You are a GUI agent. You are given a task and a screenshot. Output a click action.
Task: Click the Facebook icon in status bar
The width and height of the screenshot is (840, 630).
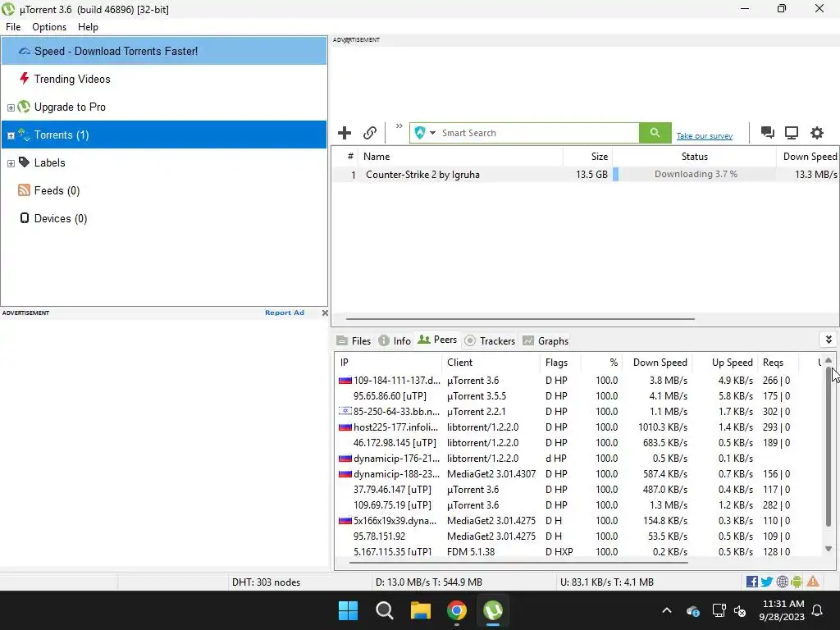[x=751, y=582]
